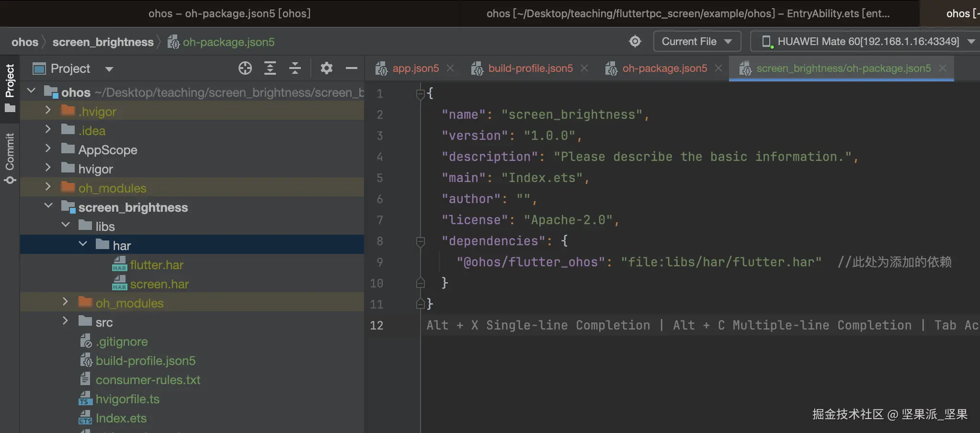
Task: Select Index.ets in the project tree
Action: (121, 418)
